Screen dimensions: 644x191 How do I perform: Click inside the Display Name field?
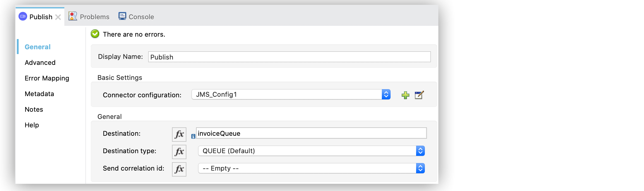click(289, 57)
